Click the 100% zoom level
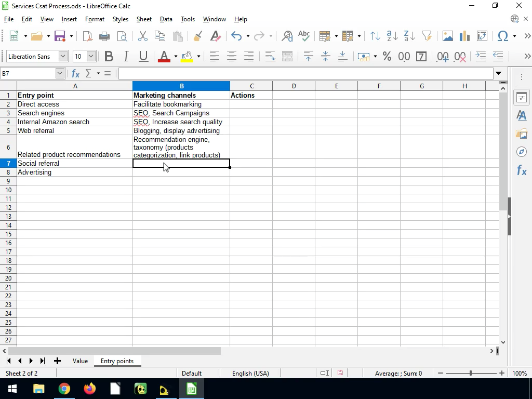This screenshot has width=532, height=399. click(520, 374)
